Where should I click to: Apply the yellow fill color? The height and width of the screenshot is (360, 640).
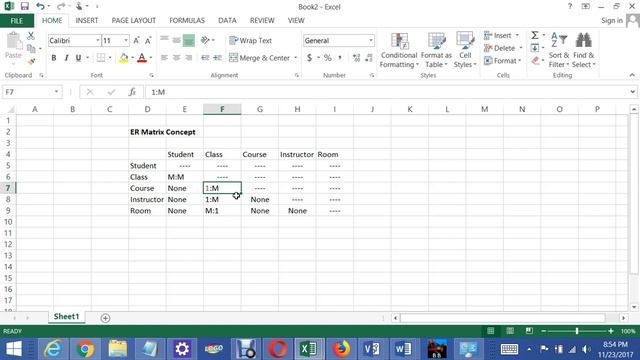click(x=124, y=58)
